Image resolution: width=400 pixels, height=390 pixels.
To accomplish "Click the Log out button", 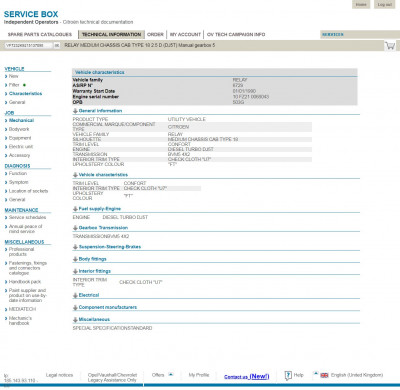I will coord(385,4).
